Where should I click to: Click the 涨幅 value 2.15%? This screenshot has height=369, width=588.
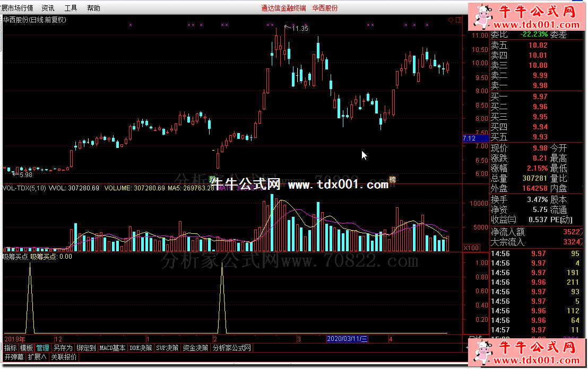pyautogui.click(x=537, y=168)
